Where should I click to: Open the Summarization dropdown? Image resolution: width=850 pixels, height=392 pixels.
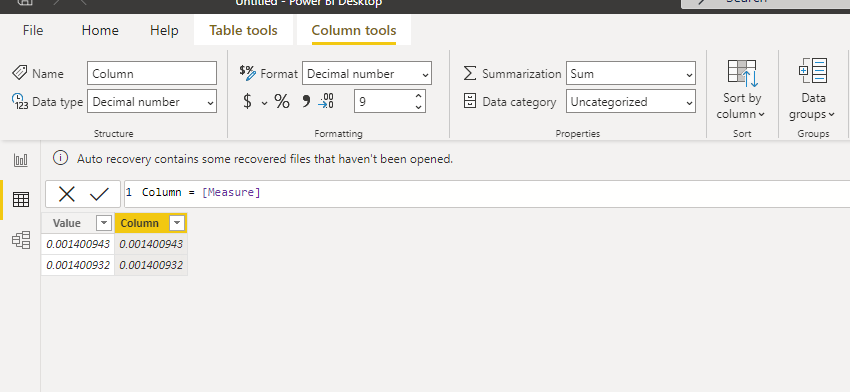tap(631, 73)
